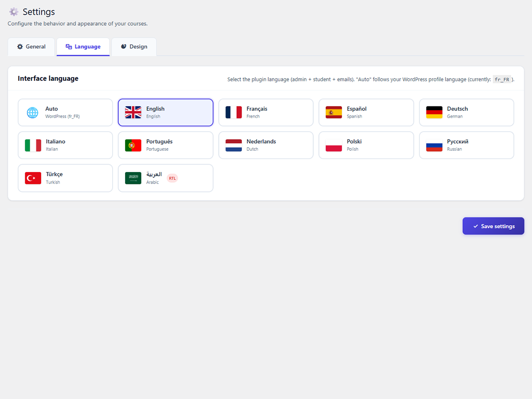Click the fr_FR locale code tag
Viewport: 532px width, 399px height.
tap(502, 79)
